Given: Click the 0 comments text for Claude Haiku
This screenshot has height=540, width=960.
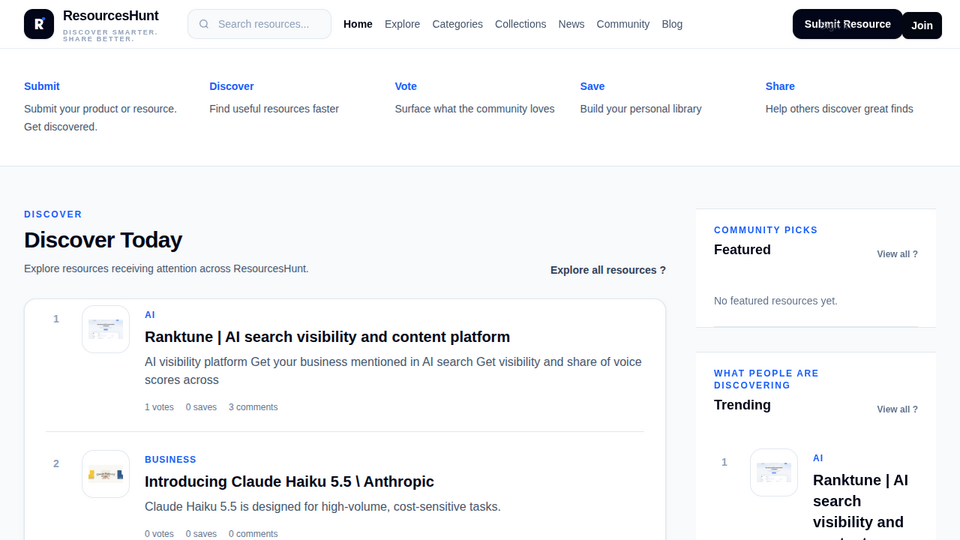Looking at the screenshot, I should pyautogui.click(x=253, y=534).
